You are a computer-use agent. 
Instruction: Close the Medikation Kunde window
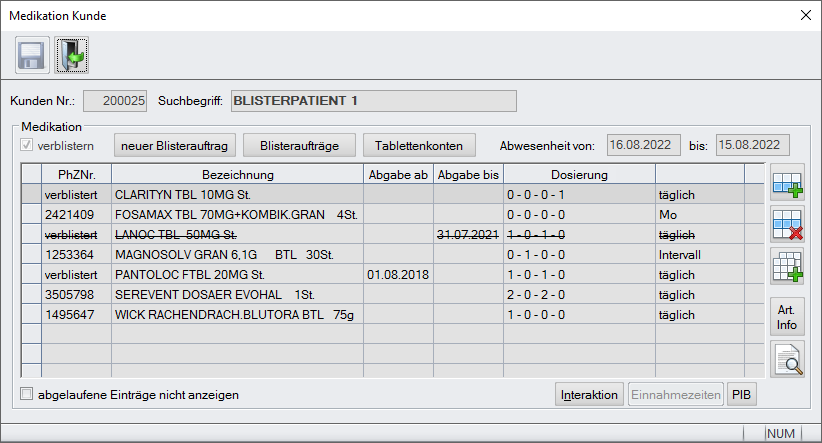click(x=806, y=15)
